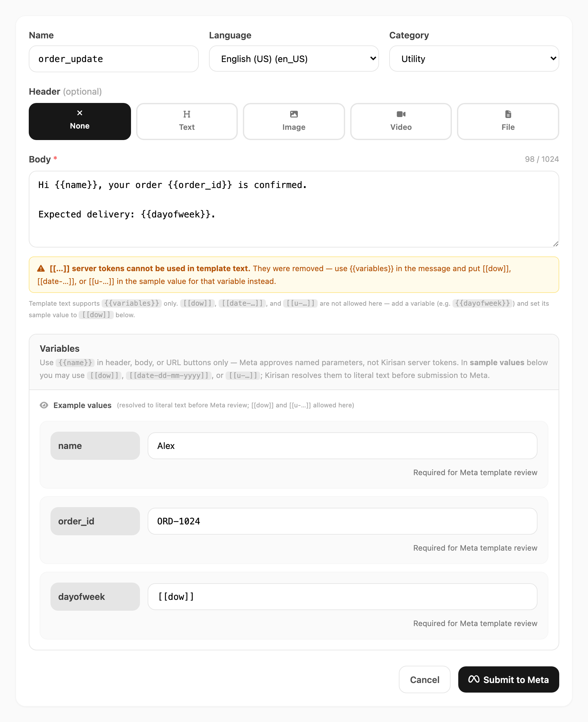Choose the Text header type
The width and height of the screenshot is (588, 722).
point(187,122)
